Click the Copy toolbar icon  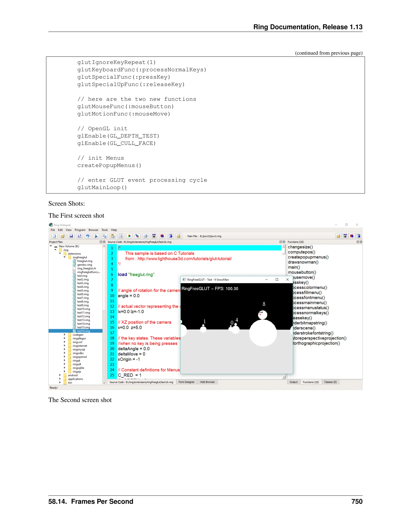(104, 236)
